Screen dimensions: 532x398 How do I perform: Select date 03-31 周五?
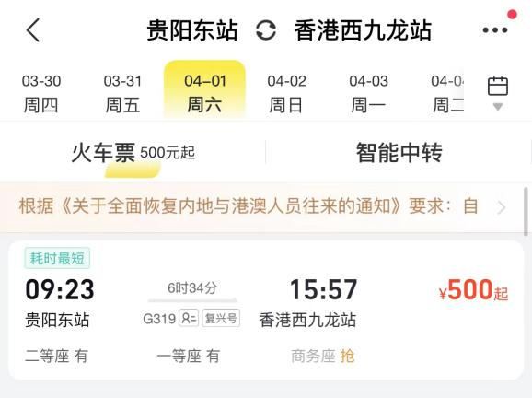pos(122,93)
